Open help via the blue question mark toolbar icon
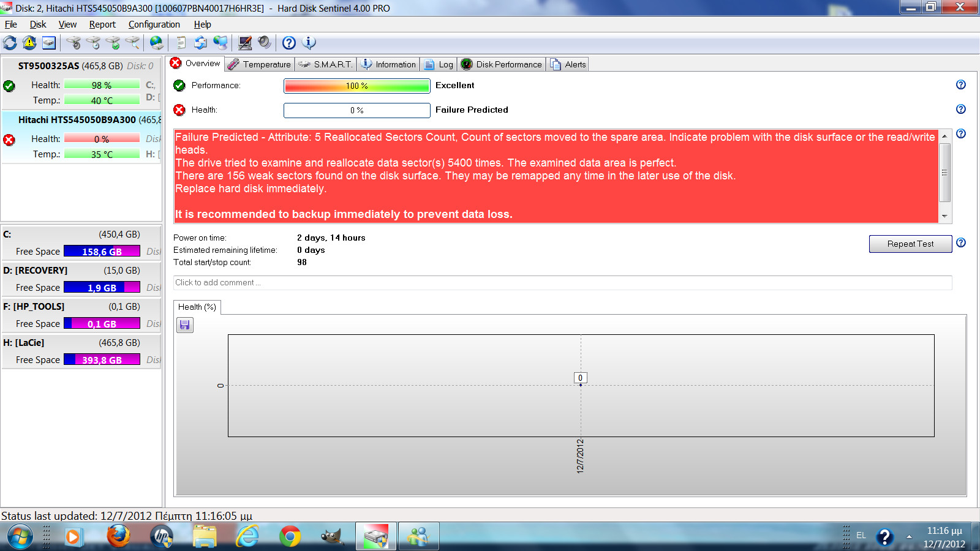 click(289, 43)
